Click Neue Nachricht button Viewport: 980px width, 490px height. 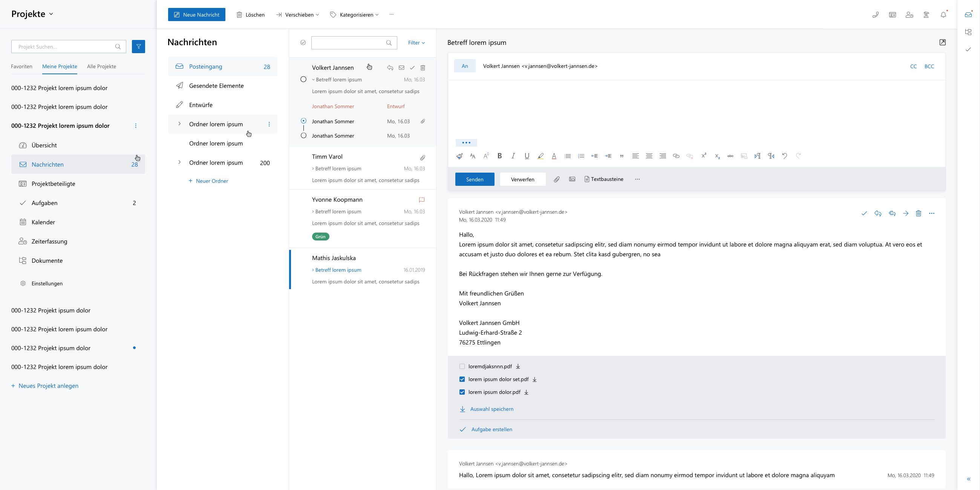[197, 14]
